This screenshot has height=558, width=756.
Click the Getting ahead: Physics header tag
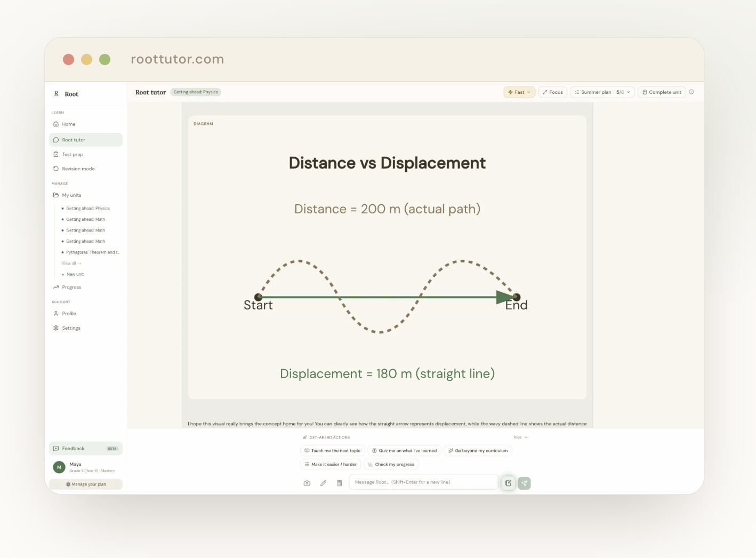click(196, 92)
